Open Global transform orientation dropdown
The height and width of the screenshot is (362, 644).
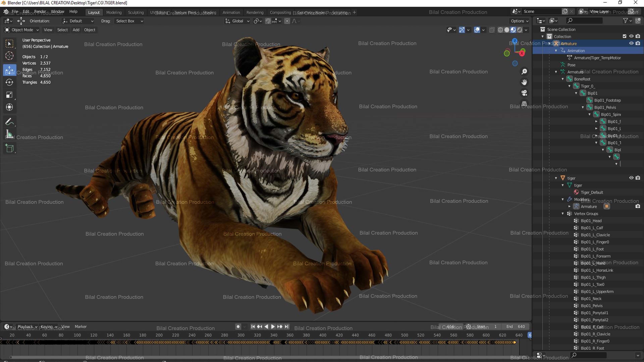237,21
